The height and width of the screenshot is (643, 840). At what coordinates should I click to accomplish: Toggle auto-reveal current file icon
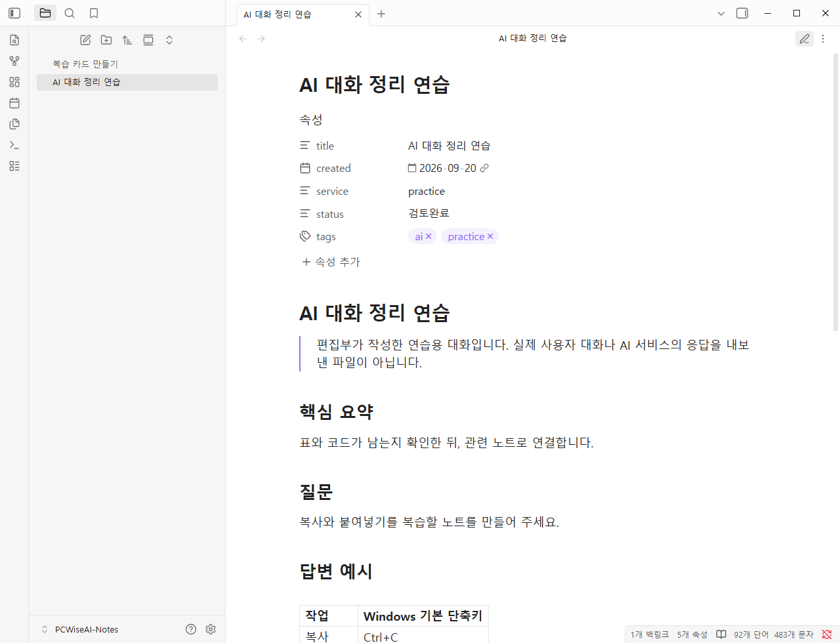pyautogui.click(x=148, y=40)
